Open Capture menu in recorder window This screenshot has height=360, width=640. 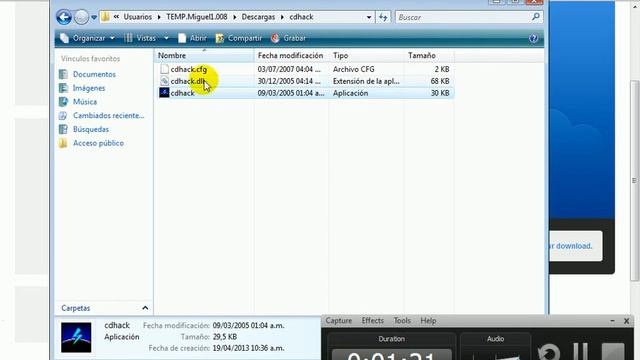click(x=338, y=321)
